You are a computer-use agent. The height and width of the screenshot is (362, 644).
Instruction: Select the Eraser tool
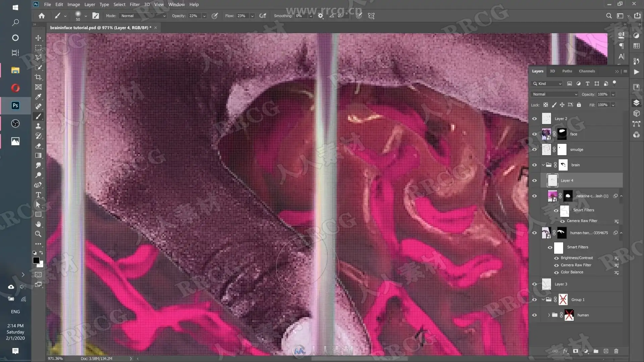(x=38, y=146)
